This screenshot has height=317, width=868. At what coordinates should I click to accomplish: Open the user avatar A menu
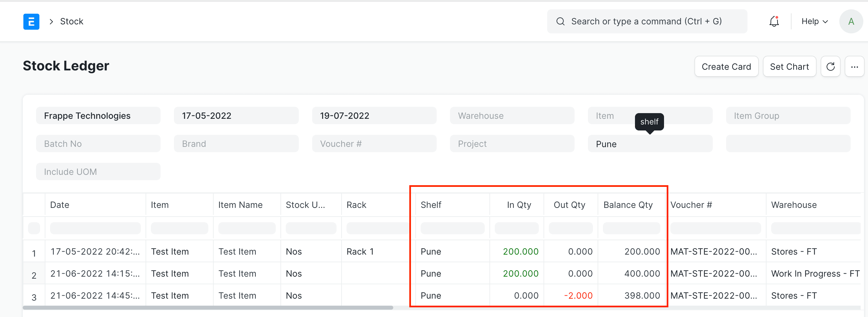pos(851,22)
